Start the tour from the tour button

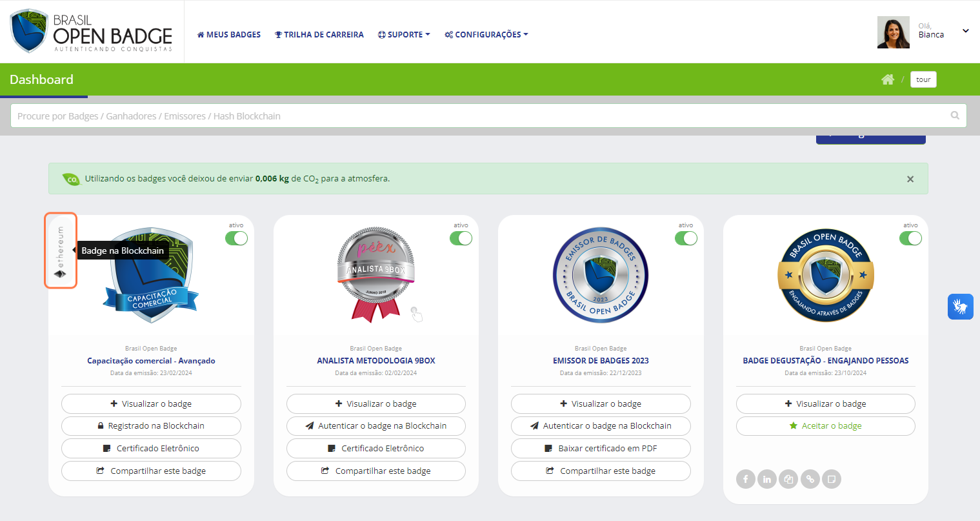pyautogui.click(x=923, y=79)
